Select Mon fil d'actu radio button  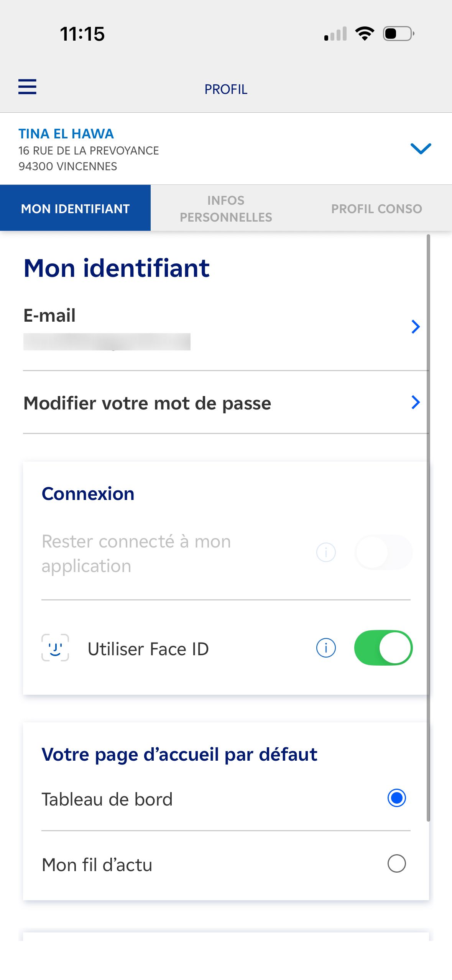(396, 863)
